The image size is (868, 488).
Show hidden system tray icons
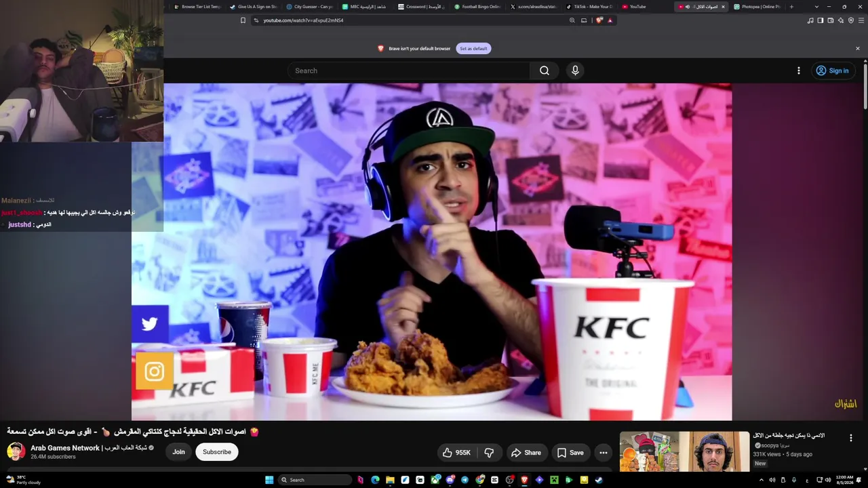pyautogui.click(x=761, y=480)
